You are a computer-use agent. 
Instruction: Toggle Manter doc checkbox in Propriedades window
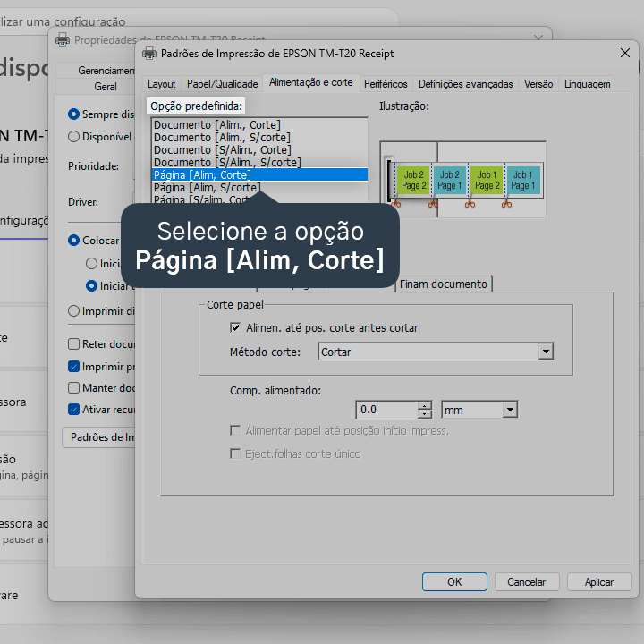coord(73,387)
